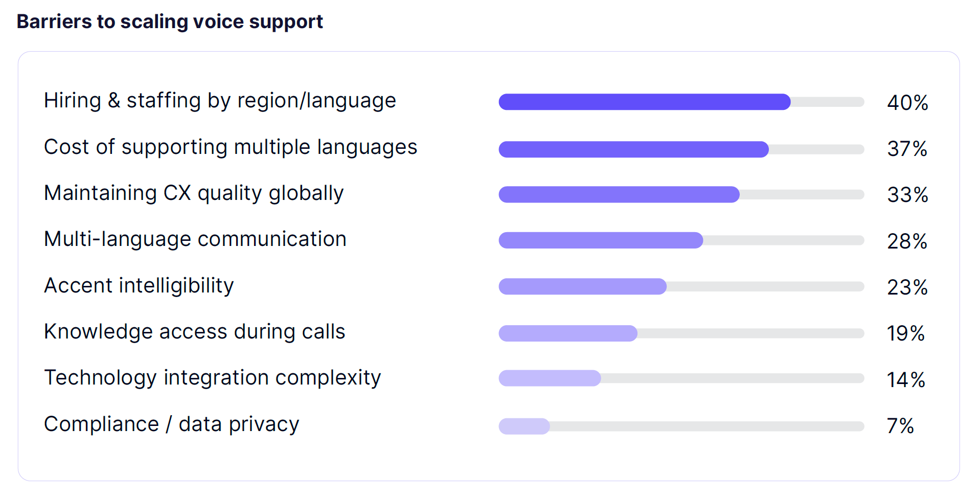The height and width of the screenshot is (496, 980).
Task: Click the Multi-language communication bar
Action: (681, 240)
